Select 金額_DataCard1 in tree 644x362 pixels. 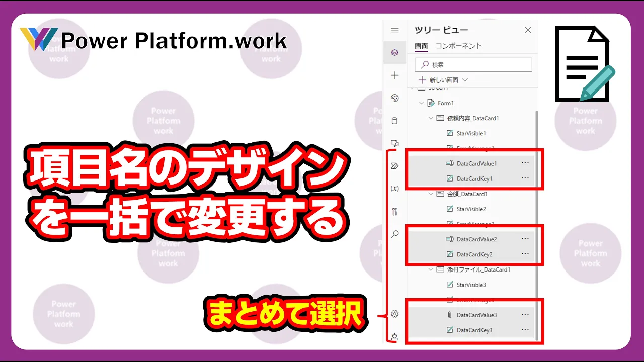click(x=467, y=194)
